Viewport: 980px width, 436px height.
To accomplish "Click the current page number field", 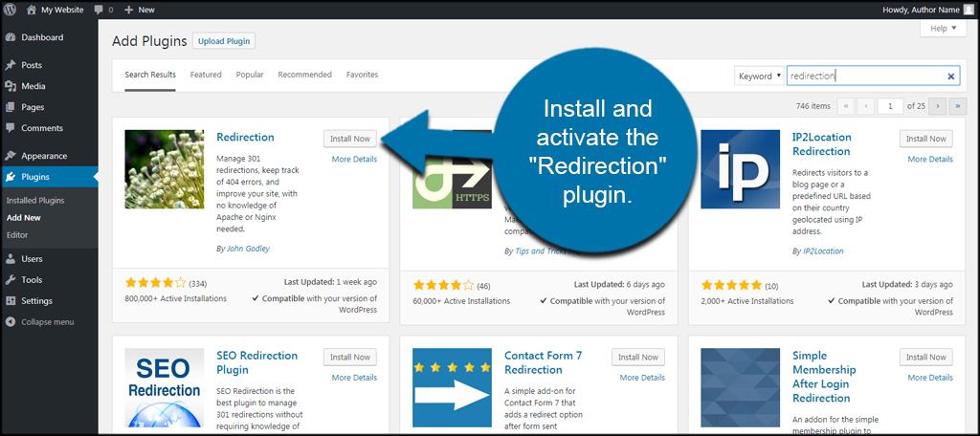I will (x=890, y=106).
